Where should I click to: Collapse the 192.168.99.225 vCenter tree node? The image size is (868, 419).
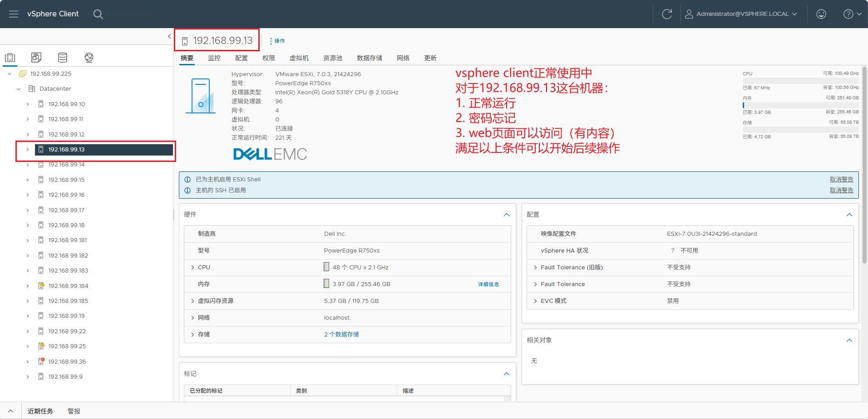(10, 73)
